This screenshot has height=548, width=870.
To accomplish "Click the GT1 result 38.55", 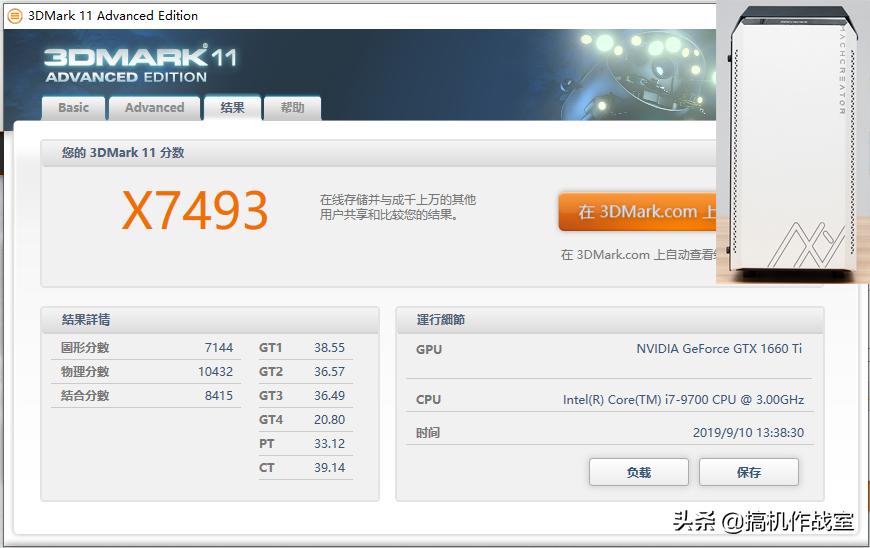I will [x=330, y=348].
